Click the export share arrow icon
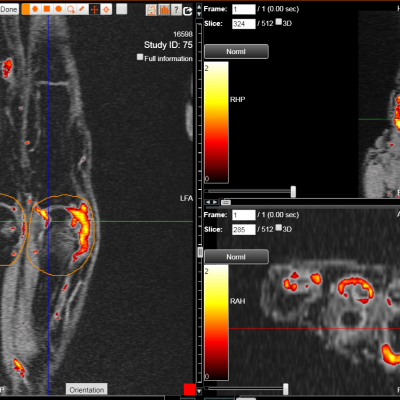 click(x=188, y=11)
